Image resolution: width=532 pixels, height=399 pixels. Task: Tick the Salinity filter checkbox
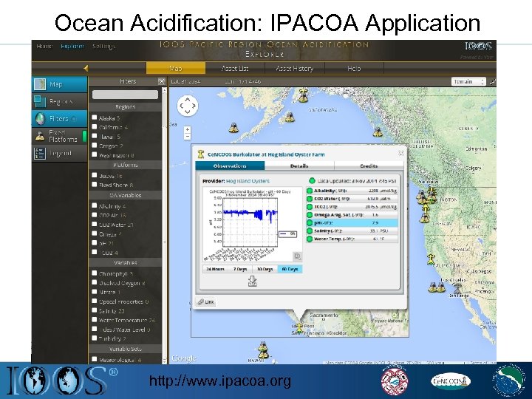[x=95, y=310]
